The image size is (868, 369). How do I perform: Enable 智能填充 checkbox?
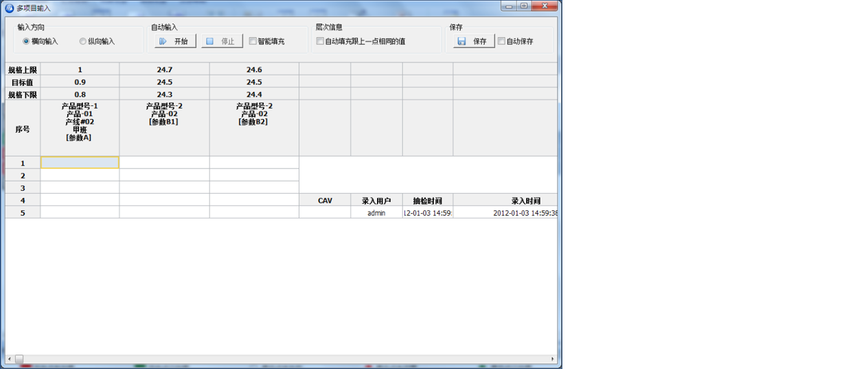coord(253,41)
